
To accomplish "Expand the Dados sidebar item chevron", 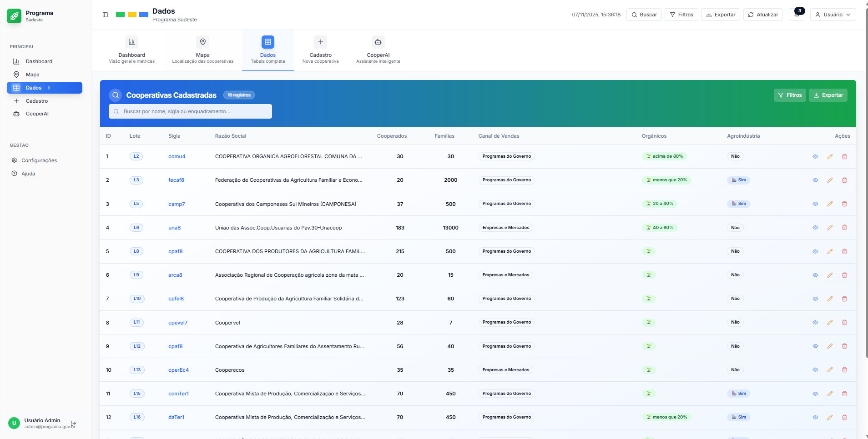I will pyautogui.click(x=49, y=88).
